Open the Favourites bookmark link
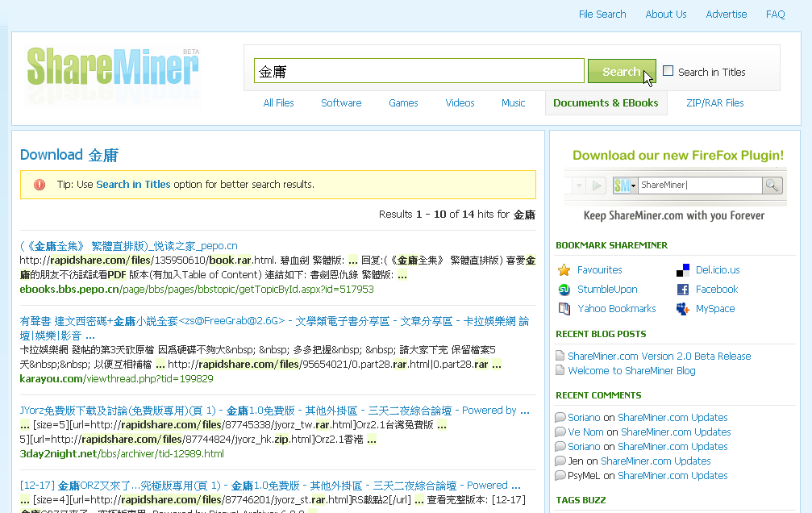Viewport: 812px width, 513px height. pos(600,270)
